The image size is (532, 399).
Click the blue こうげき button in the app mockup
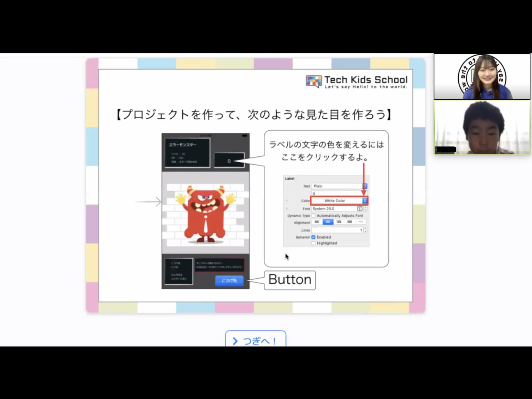tap(229, 280)
